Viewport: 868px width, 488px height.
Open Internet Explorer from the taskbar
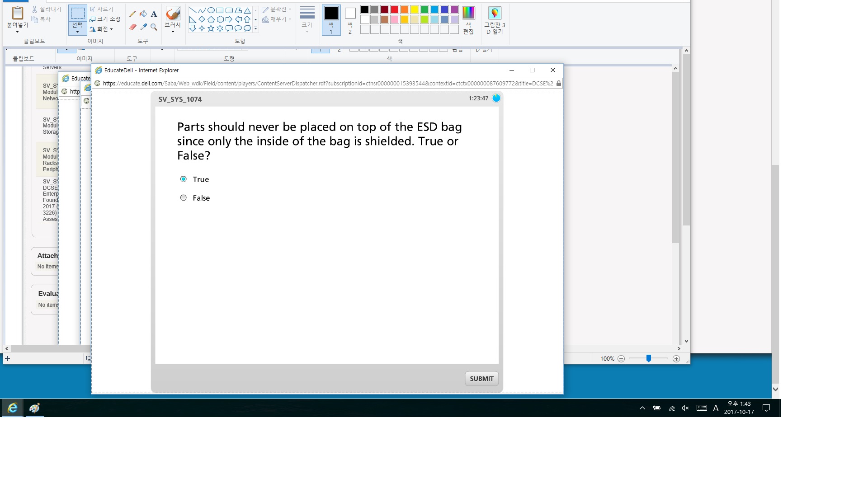point(12,408)
